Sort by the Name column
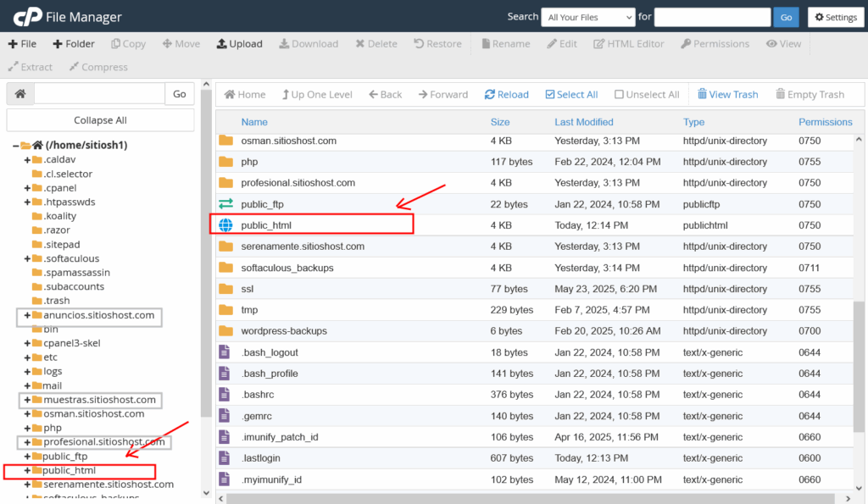 click(254, 122)
